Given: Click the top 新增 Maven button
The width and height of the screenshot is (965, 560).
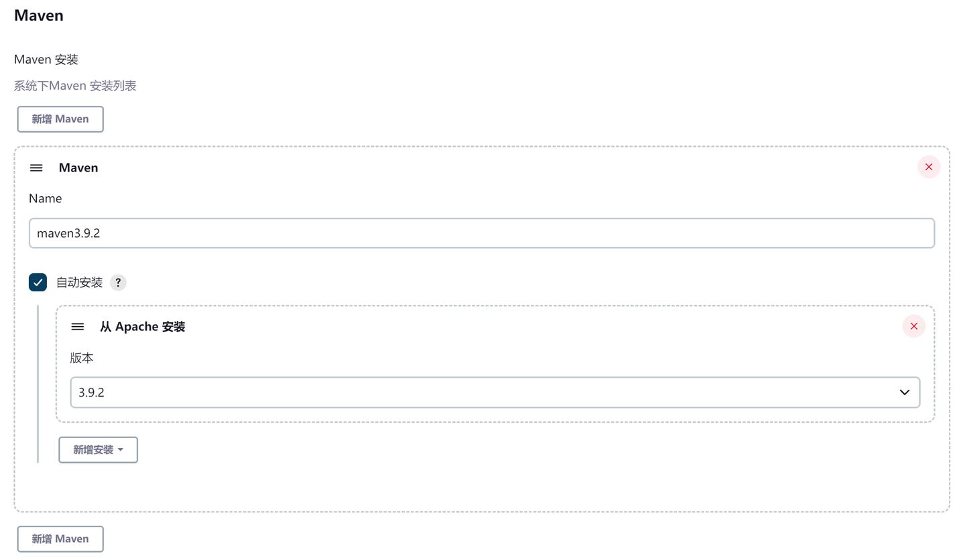Looking at the screenshot, I should click(60, 119).
